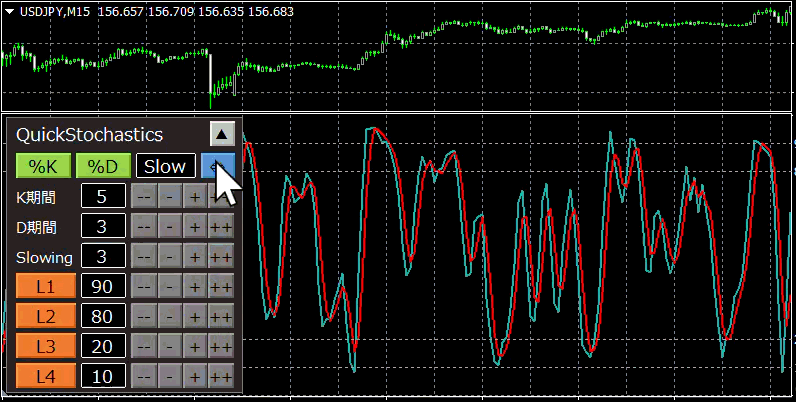This screenshot has height=402, width=796.
Task: Toggle the %K line display
Action: point(43,166)
